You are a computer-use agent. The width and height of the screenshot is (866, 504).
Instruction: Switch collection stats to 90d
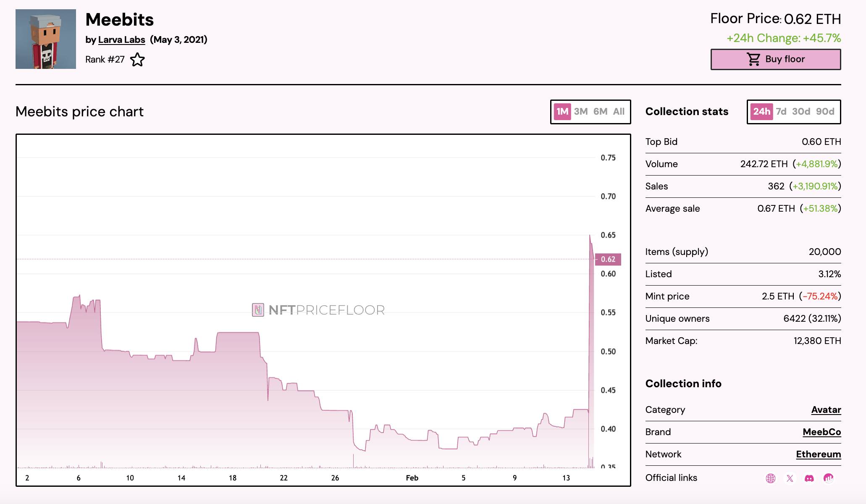tap(825, 112)
